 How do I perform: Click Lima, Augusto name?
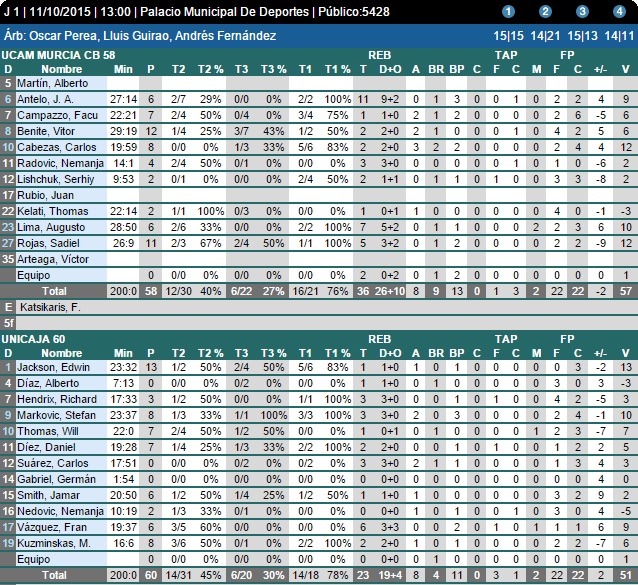51,227
